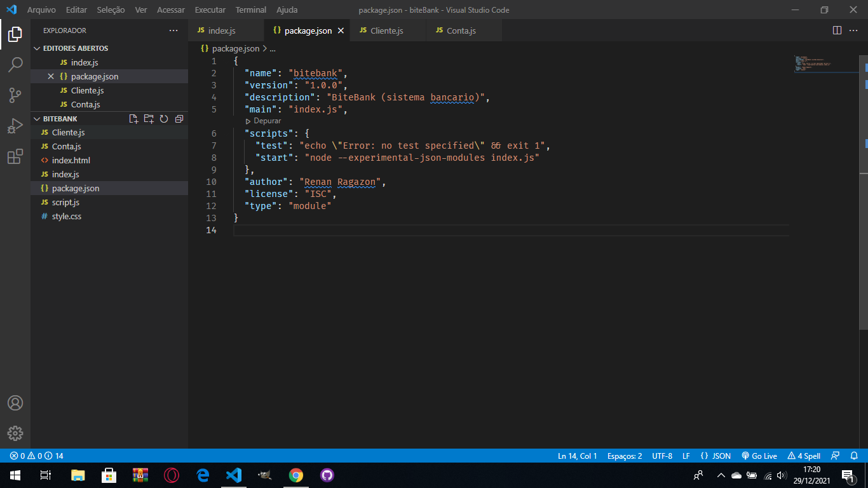The image size is (868, 488).
Task: Click the feedback icon in status bar
Action: click(x=836, y=456)
